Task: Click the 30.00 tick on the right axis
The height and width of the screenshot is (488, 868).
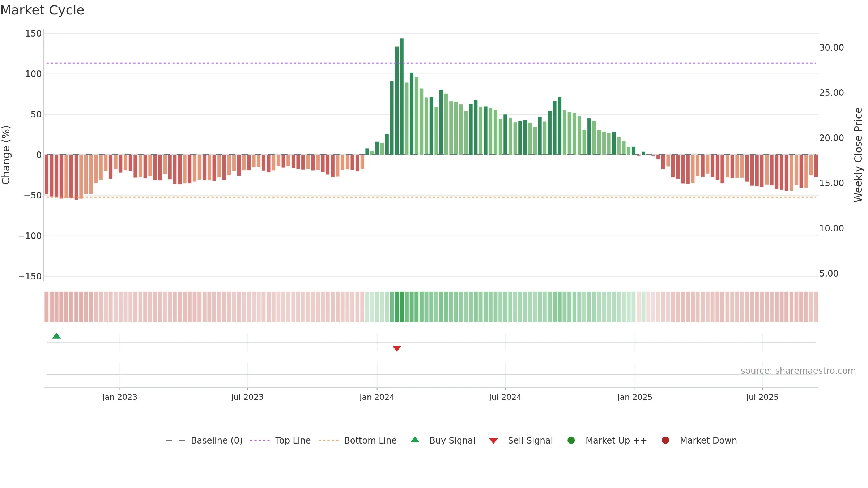Action: click(831, 48)
